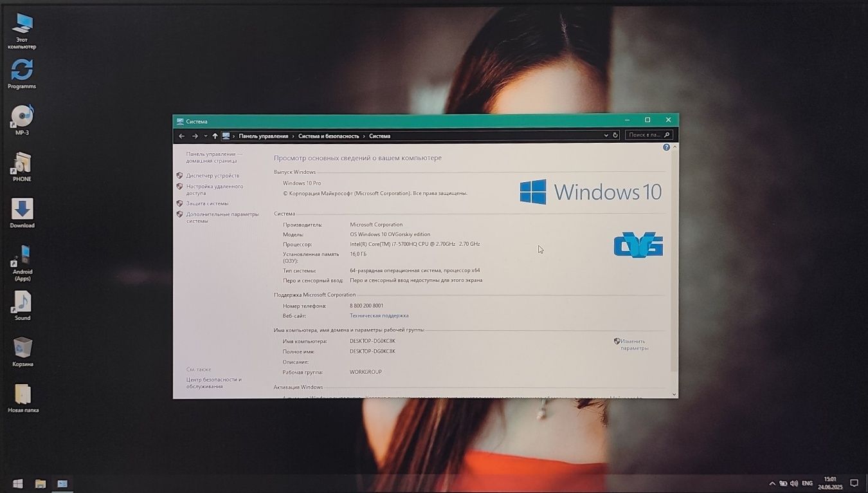The width and height of the screenshot is (868, 493).
Task: Go back with the navigation arrow
Action: tap(182, 136)
